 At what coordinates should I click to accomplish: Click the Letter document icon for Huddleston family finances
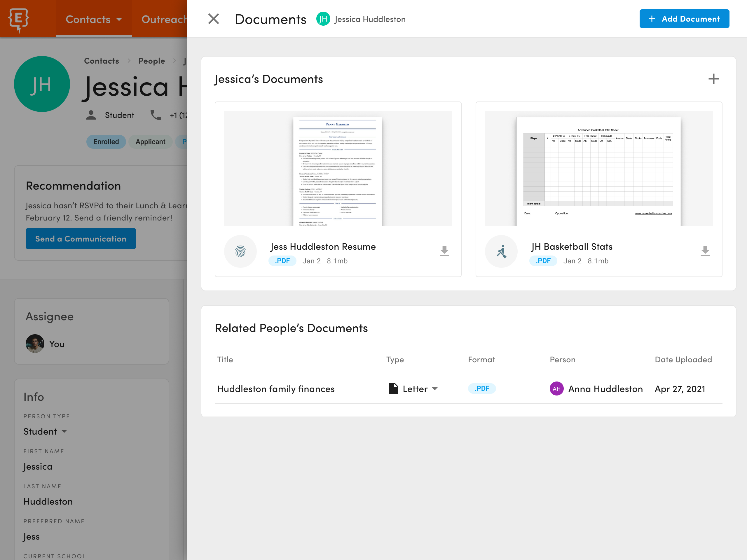pos(393,388)
